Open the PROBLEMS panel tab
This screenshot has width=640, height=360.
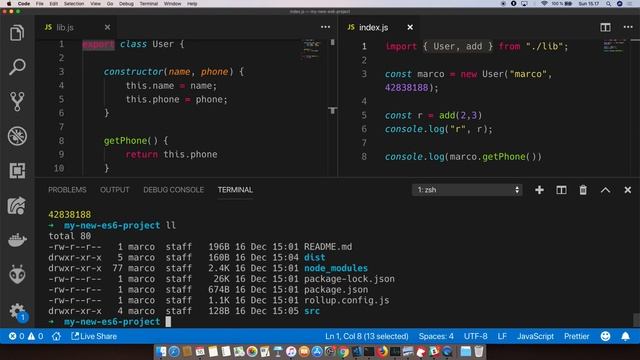pyautogui.click(x=67, y=190)
